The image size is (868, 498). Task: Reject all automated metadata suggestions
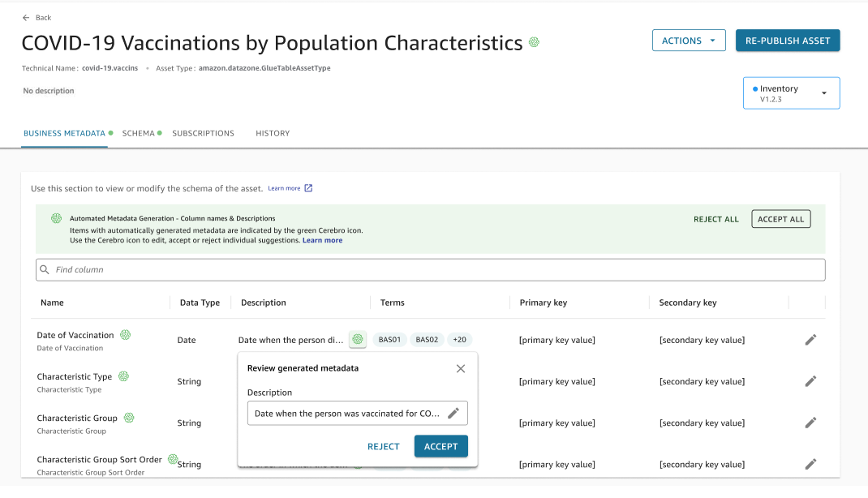tap(715, 219)
